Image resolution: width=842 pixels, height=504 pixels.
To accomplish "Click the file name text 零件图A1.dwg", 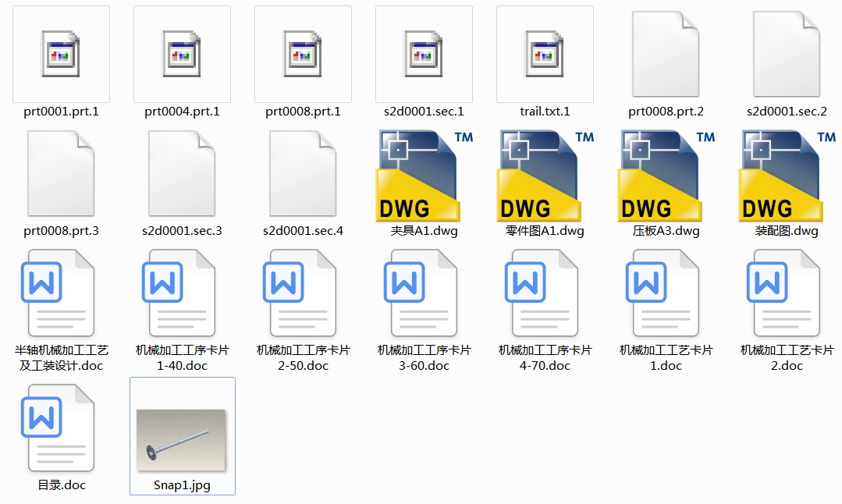I will pyautogui.click(x=545, y=232).
